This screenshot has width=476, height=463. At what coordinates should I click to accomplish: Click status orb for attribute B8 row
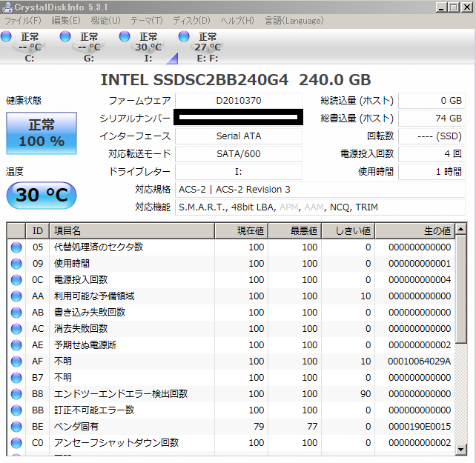click(16, 394)
